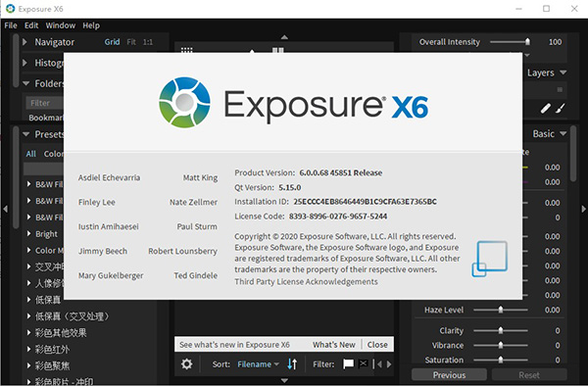The width and height of the screenshot is (588, 386).
Task: Click the Installation ID value
Action: point(365,202)
